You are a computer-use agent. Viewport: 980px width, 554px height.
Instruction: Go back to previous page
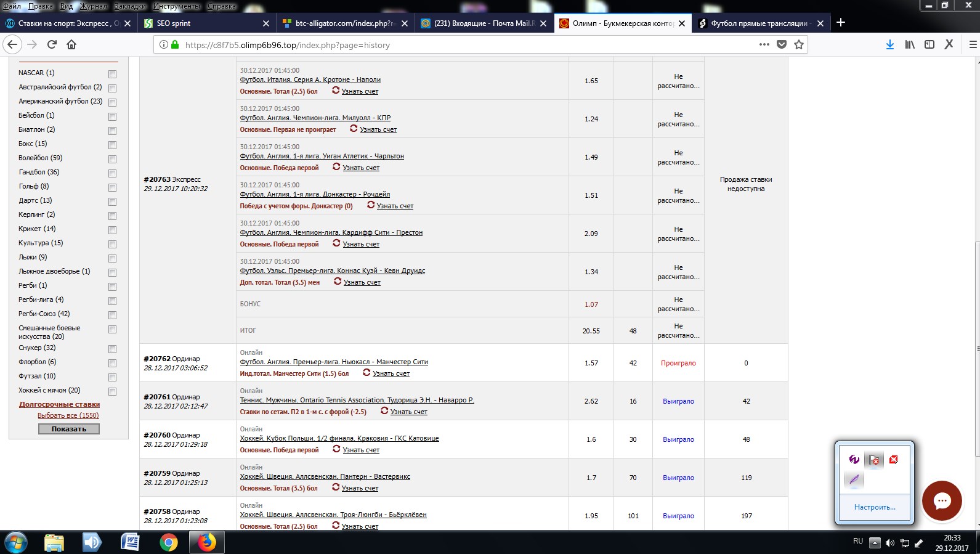(x=12, y=44)
